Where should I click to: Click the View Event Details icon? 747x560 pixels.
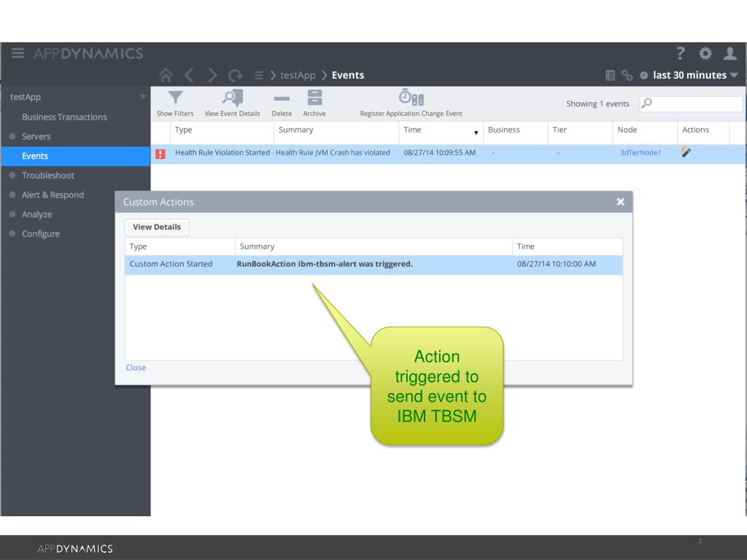pyautogui.click(x=233, y=98)
